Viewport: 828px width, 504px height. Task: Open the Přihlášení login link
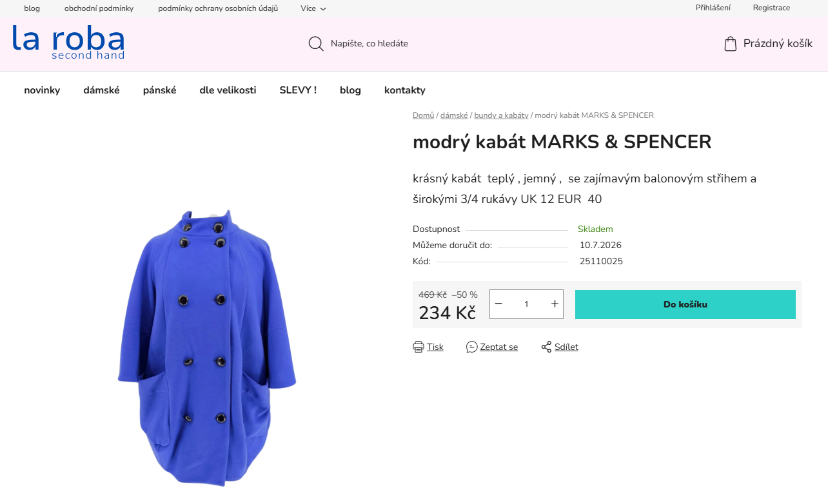713,8
